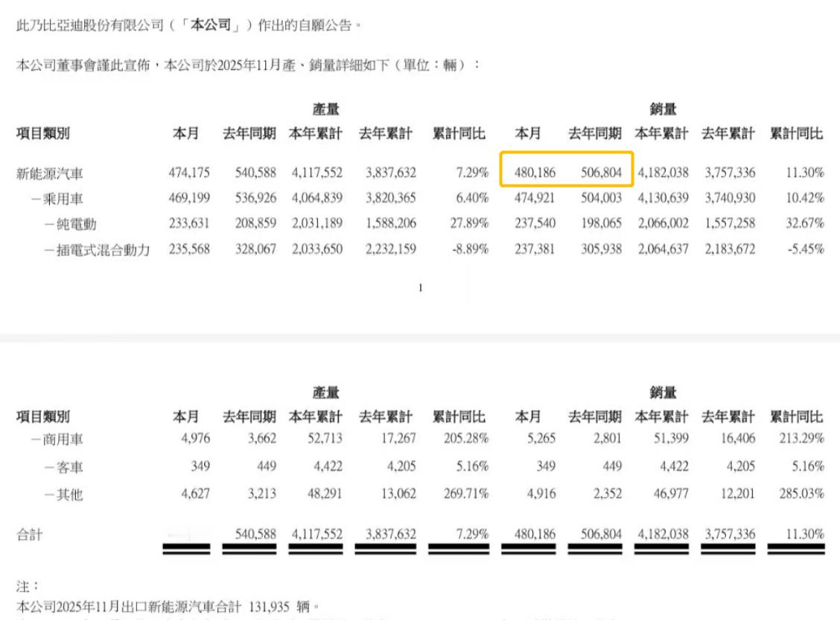Click 11.30% in the 合計 row
Image resolution: width=840 pixels, height=620 pixels.
pos(805,534)
